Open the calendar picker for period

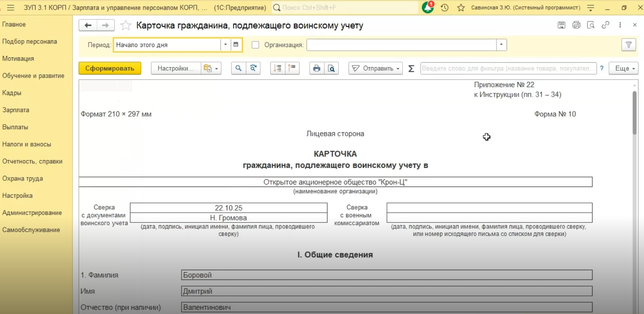pyautogui.click(x=236, y=45)
